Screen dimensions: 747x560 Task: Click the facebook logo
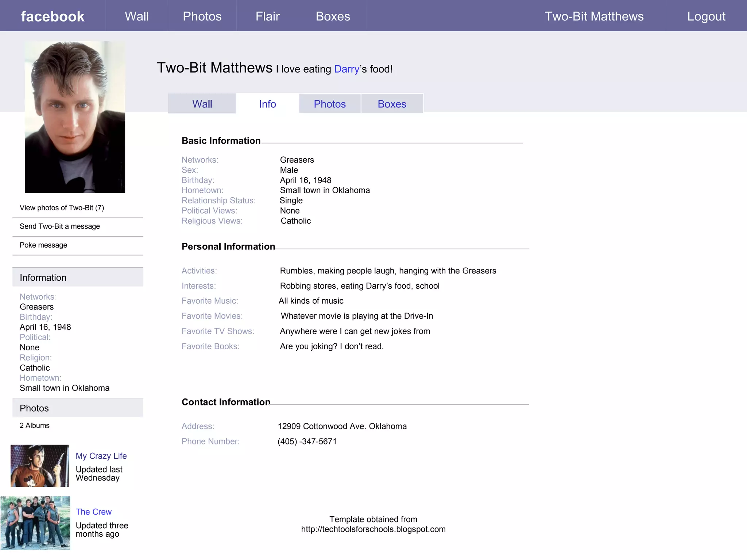[53, 16]
